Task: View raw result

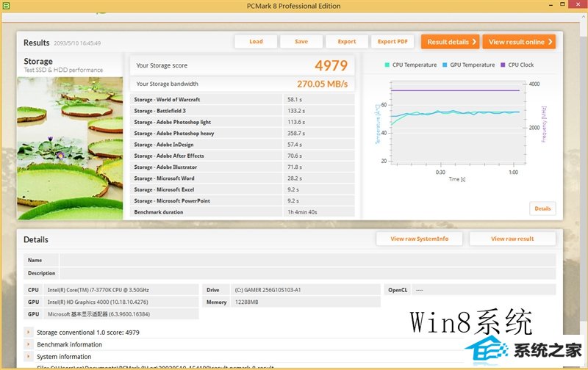Action: [512, 239]
